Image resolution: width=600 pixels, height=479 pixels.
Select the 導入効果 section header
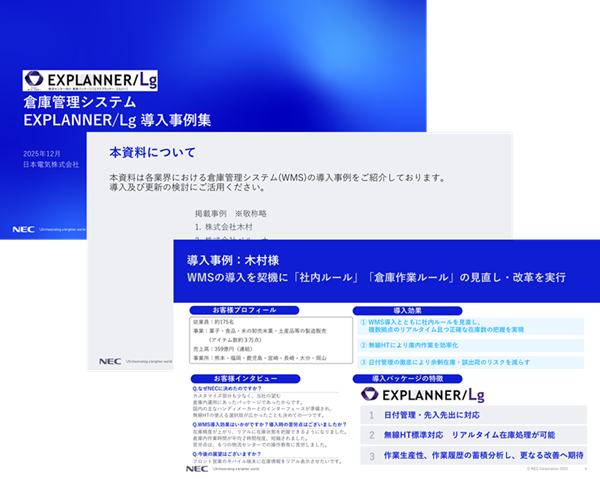pyautogui.click(x=411, y=310)
